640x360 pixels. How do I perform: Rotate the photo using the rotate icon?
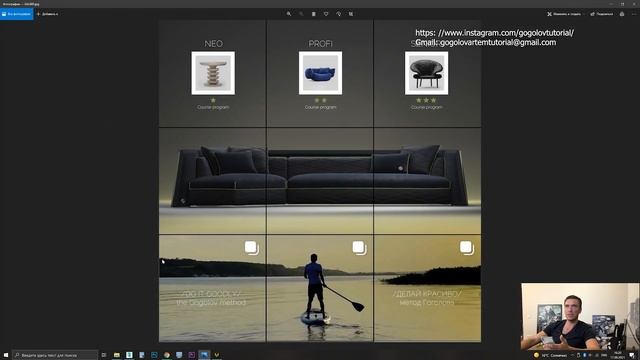pos(338,14)
